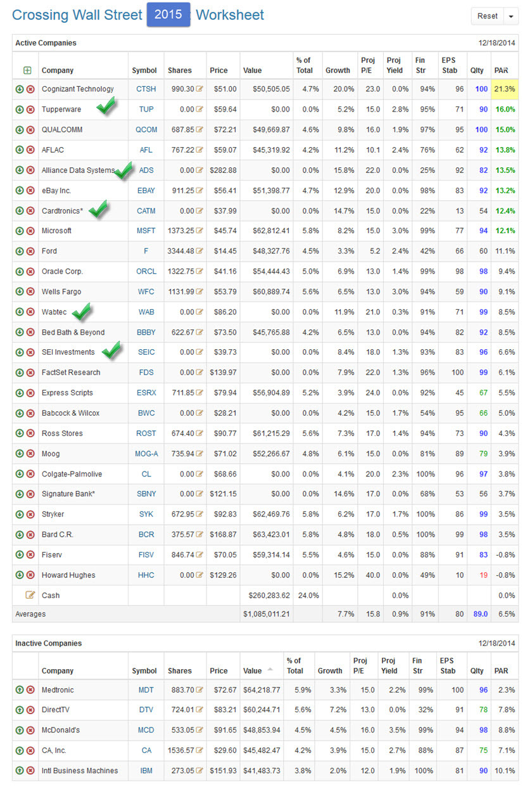Sort Active Companies by Growth header

tap(338, 70)
